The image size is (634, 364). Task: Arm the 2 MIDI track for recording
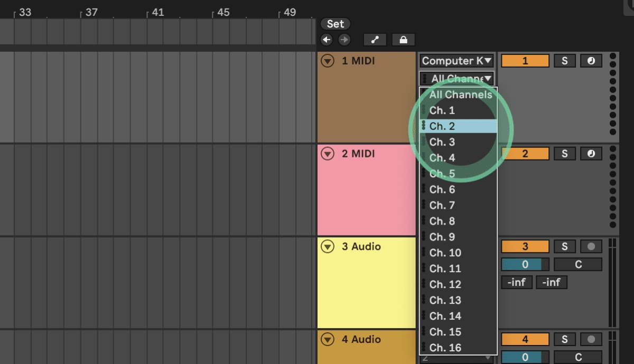pyautogui.click(x=591, y=153)
